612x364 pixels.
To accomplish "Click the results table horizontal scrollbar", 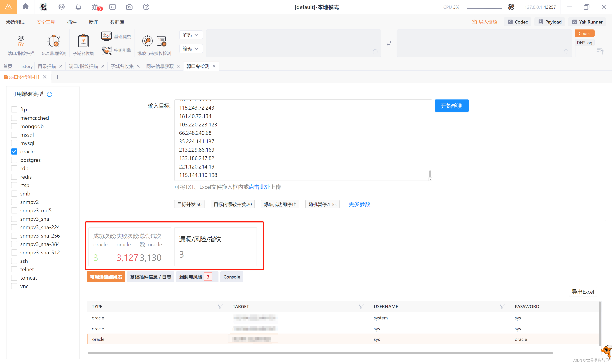I will tap(320, 353).
